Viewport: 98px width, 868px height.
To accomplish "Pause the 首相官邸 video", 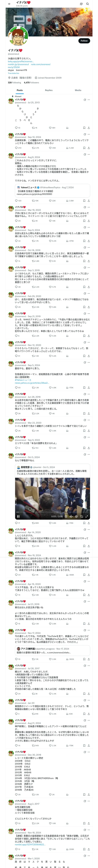I will [x=18, y=516].
